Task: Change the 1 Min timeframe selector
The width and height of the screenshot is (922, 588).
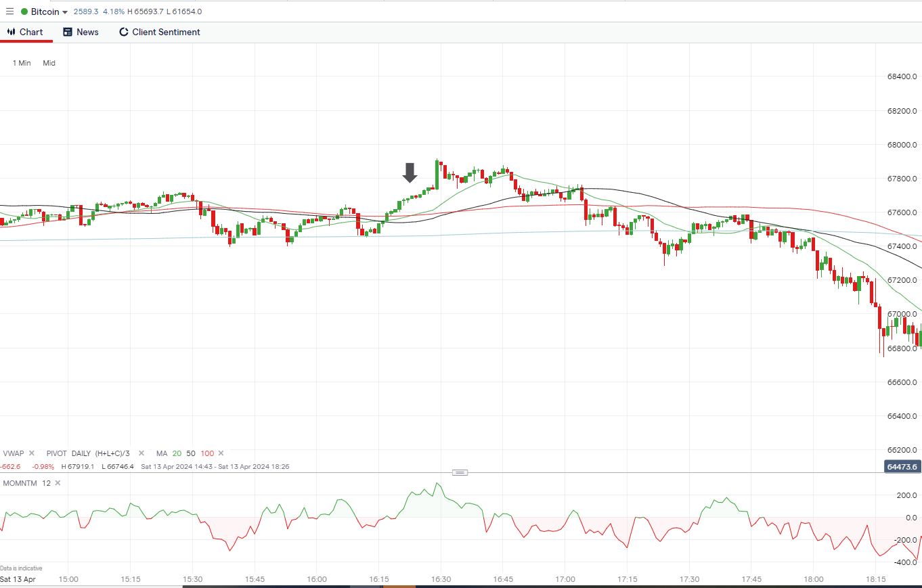Action: (22, 63)
